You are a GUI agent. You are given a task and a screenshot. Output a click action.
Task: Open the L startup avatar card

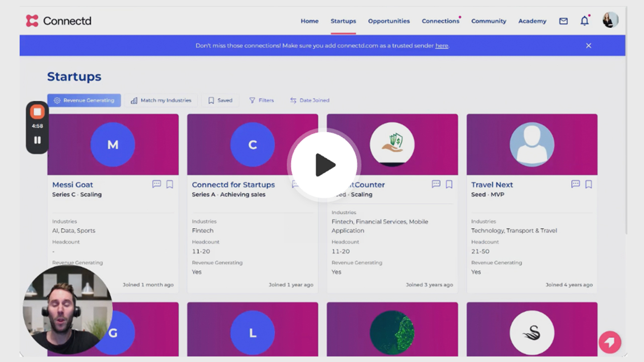pyautogui.click(x=253, y=333)
